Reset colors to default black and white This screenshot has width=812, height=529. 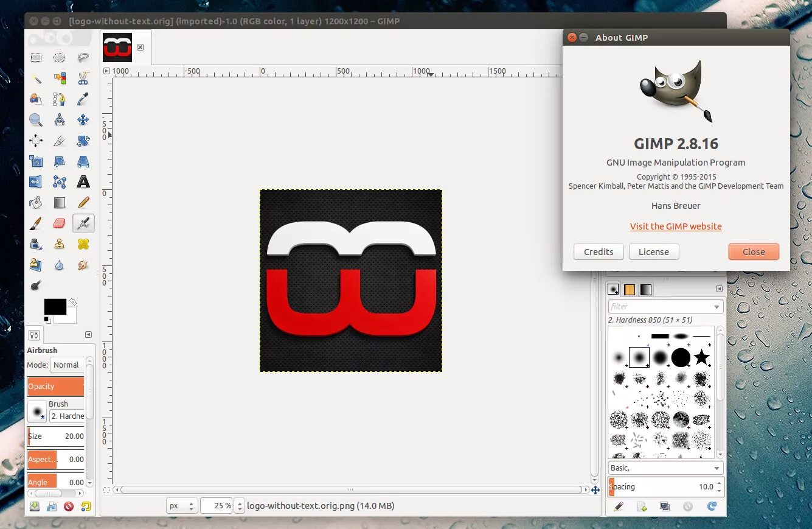point(47,319)
